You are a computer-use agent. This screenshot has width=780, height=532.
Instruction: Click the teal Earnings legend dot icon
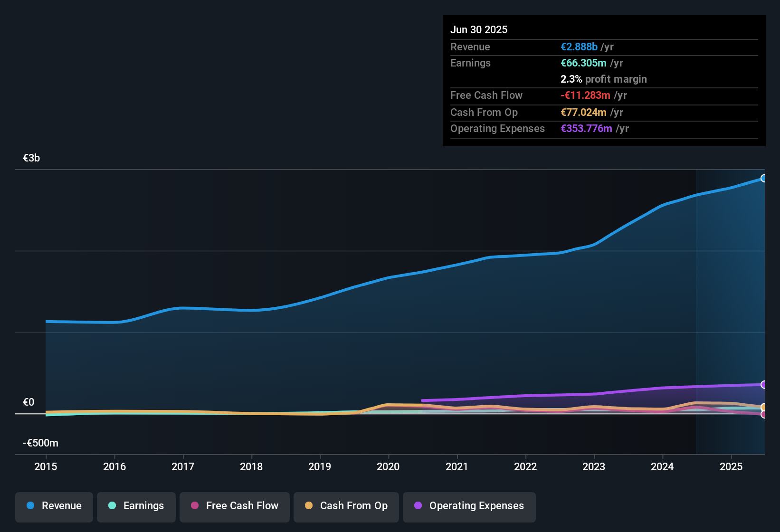click(112, 506)
